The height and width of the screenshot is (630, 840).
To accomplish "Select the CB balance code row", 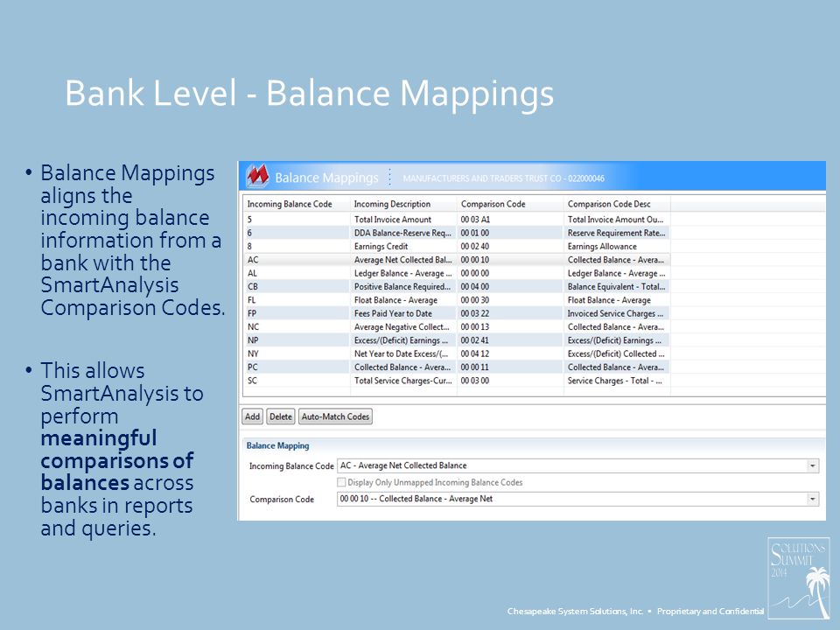I will pyautogui.click(x=457, y=286).
